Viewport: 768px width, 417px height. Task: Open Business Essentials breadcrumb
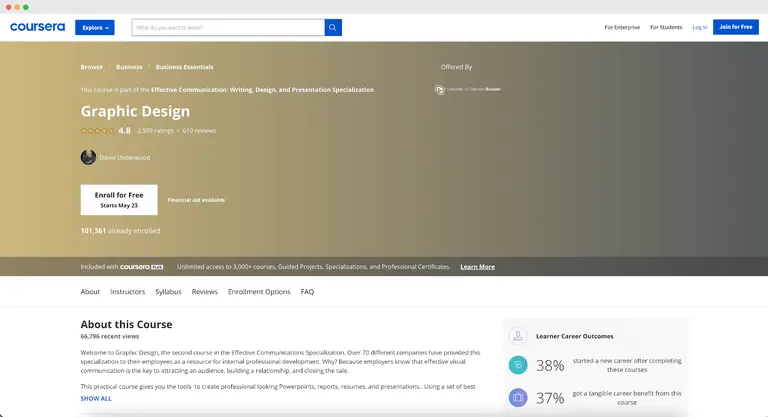pyautogui.click(x=184, y=67)
